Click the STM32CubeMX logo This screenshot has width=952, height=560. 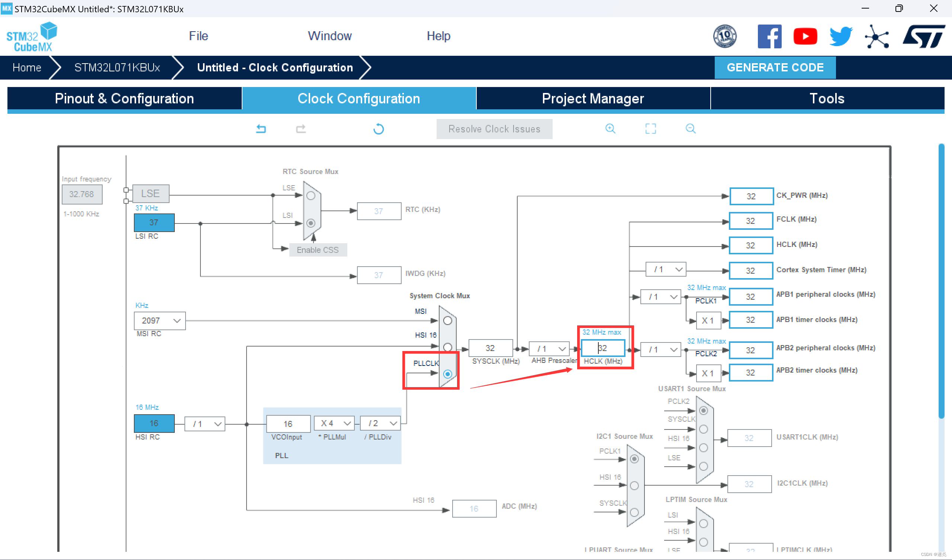32,37
